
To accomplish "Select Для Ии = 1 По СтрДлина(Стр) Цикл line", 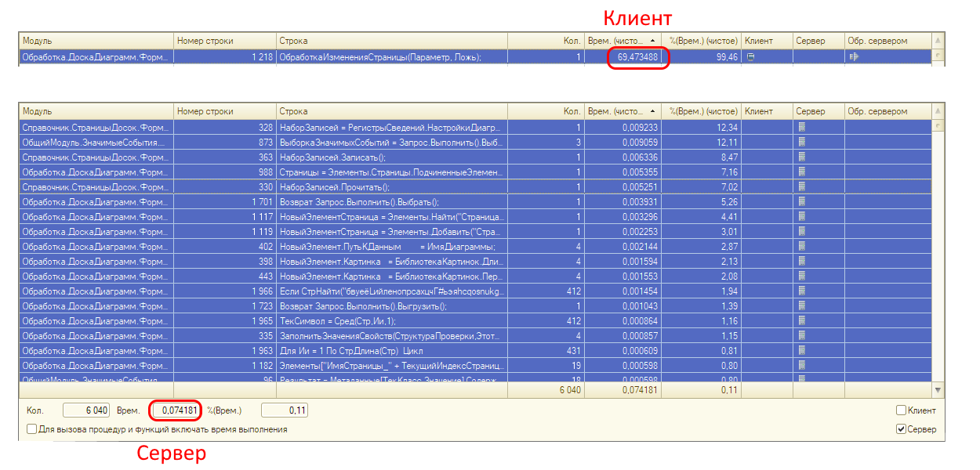I will [x=475, y=350].
